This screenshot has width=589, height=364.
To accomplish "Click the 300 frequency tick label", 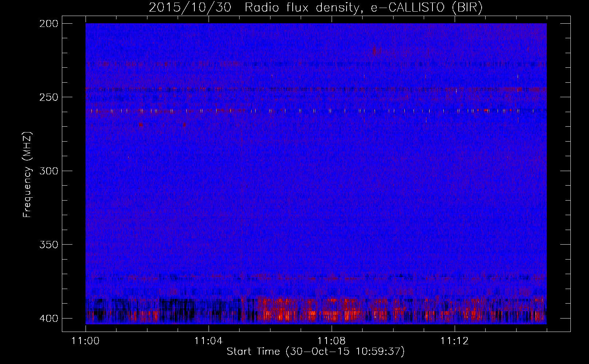I will click(x=49, y=171).
